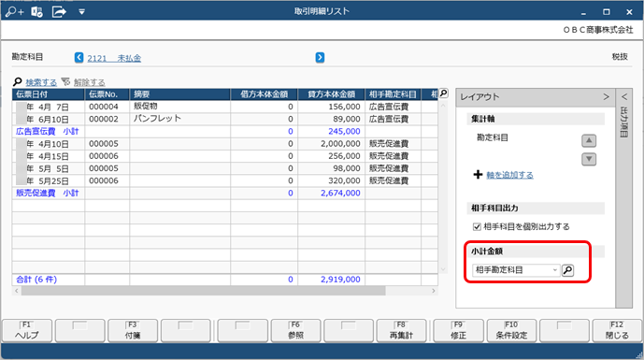Click the F3 付箋 button
Image resolution: width=644 pixels, height=360 pixels.
pyautogui.click(x=133, y=330)
